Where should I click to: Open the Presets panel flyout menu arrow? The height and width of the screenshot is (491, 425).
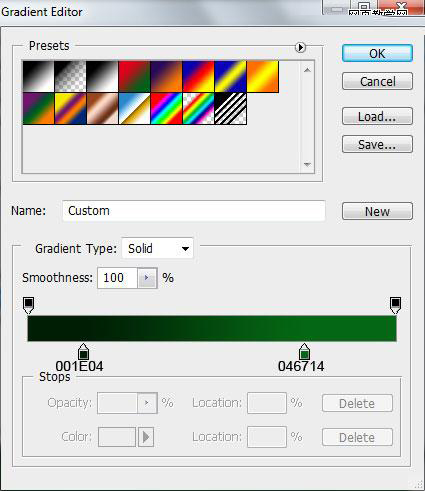(x=300, y=47)
